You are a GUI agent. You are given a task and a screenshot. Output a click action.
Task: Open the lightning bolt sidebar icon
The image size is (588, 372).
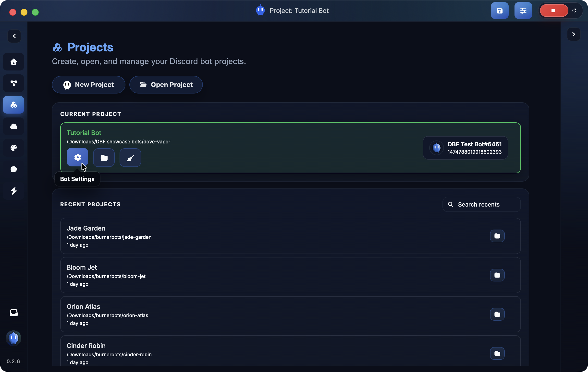[13, 191]
